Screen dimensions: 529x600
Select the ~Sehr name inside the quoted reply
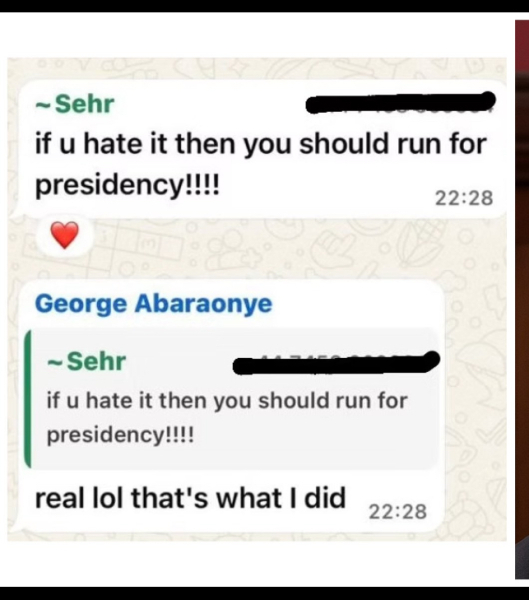pos(87,362)
